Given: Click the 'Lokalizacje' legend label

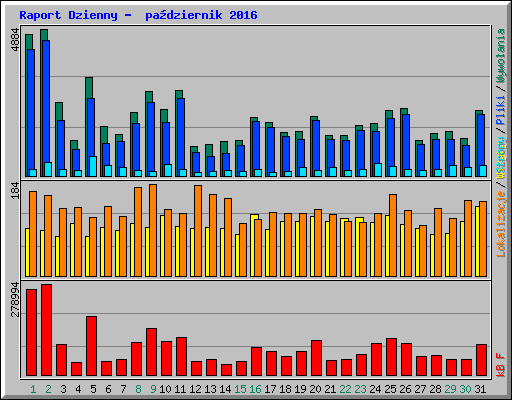Looking at the screenshot, I should pyautogui.click(x=501, y=224).
